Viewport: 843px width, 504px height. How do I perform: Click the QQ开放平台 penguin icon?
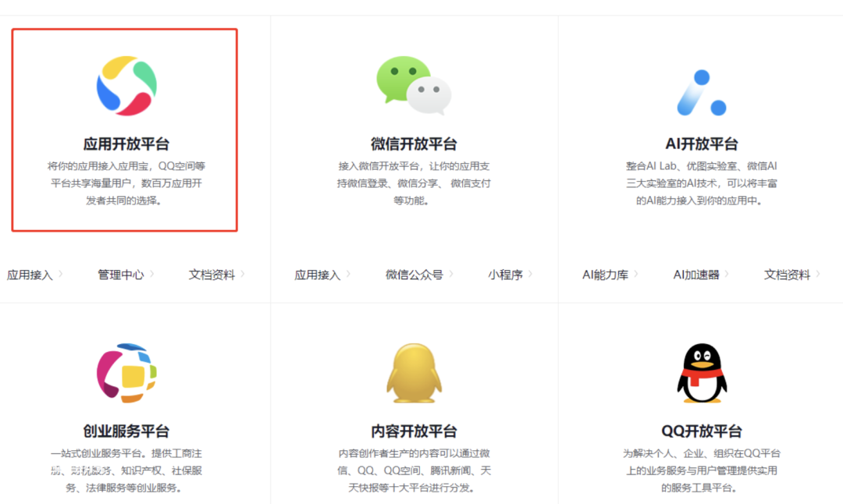click(702, 373)
